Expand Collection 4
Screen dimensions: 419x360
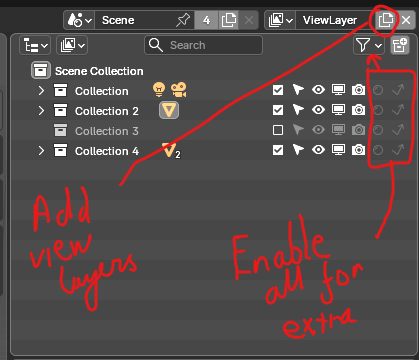tap(41, 151)
